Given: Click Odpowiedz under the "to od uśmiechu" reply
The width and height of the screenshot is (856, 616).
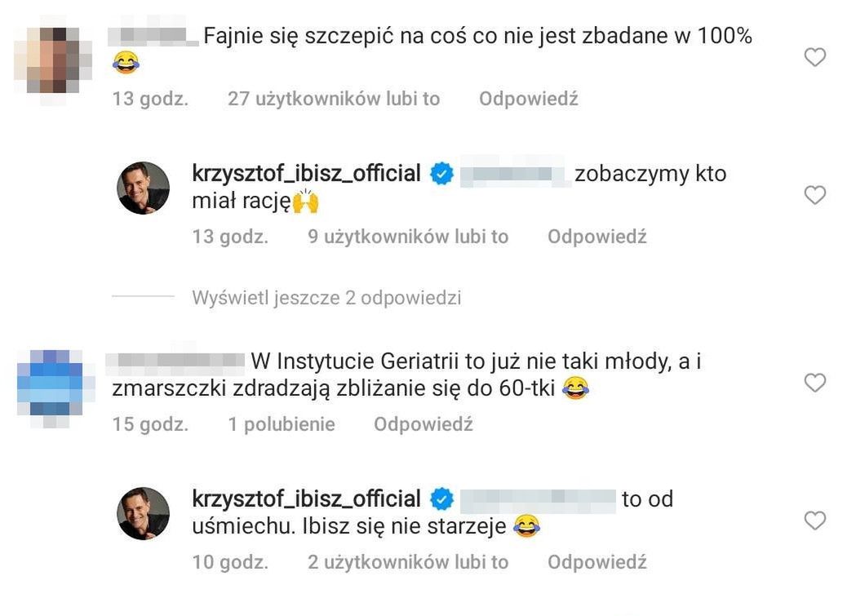Looking at the screenshot, I should (x=597, y=562).
